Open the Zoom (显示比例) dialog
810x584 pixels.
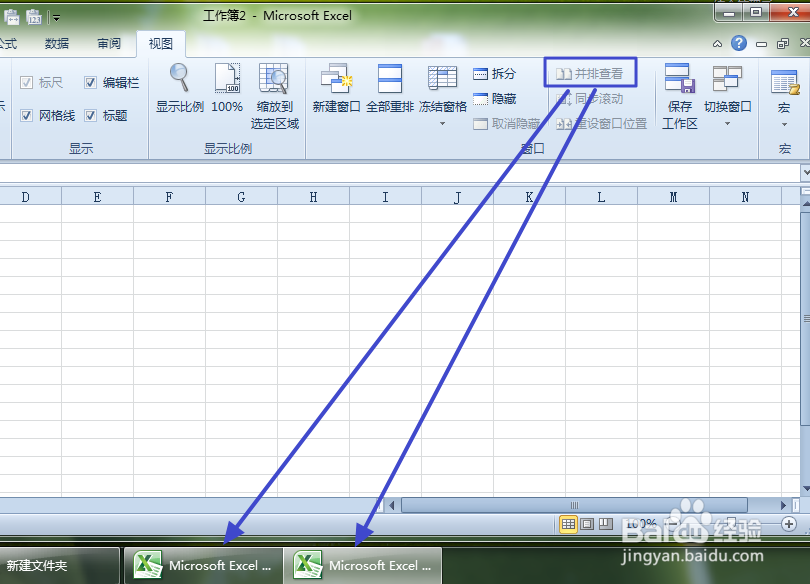[180, 88]
